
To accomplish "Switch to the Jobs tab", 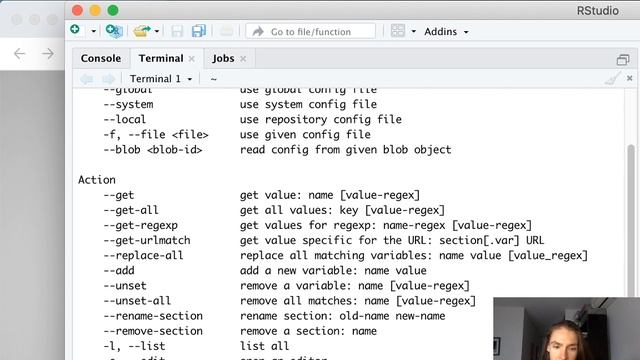I will coord(223,58).
